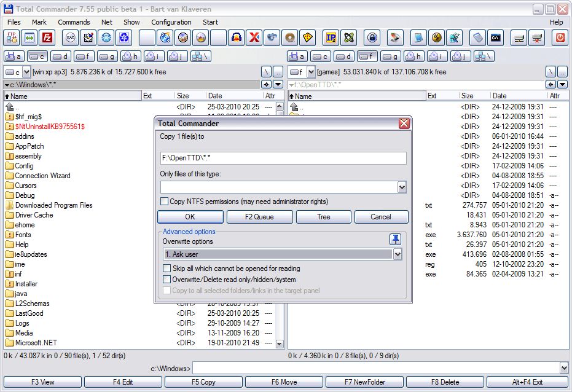
Task: Open the command prompt C:\ icon
Action: click(496, 37)
